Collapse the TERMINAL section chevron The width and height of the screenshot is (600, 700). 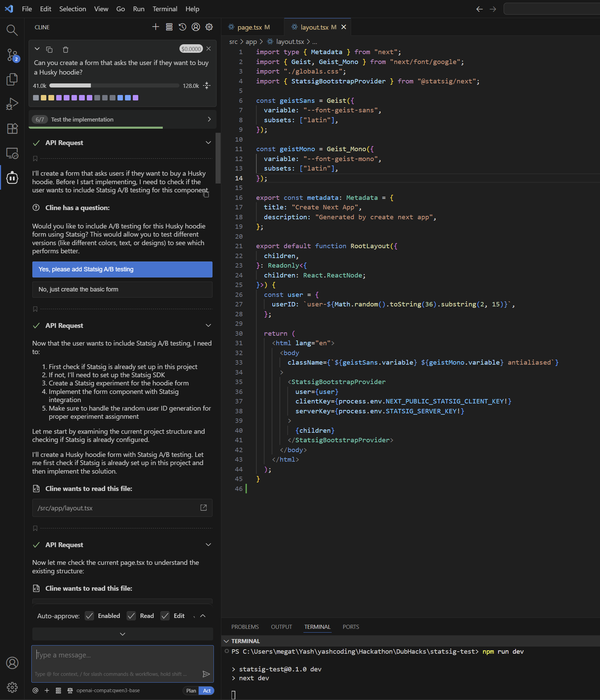point(226,641)
